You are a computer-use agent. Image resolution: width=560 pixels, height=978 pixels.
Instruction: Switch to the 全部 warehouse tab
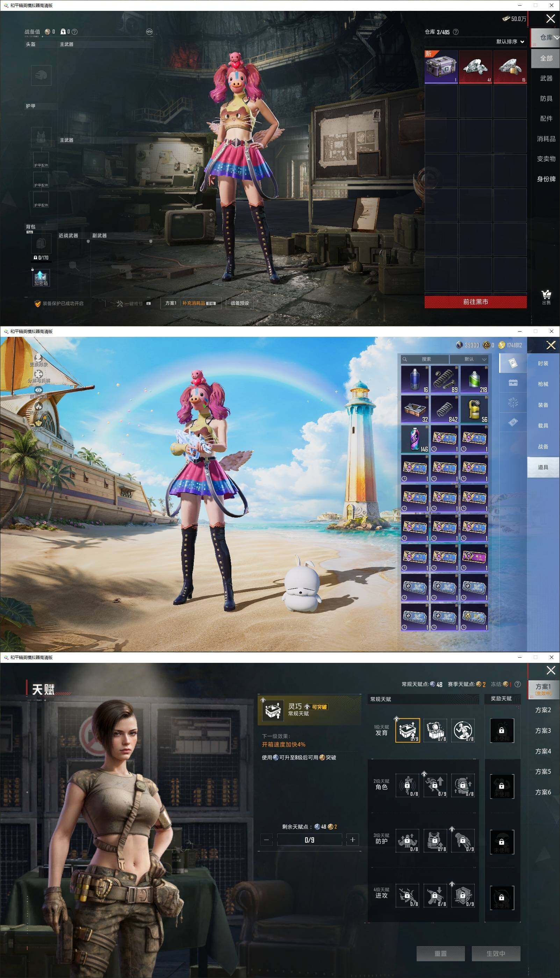pos(546,58)
